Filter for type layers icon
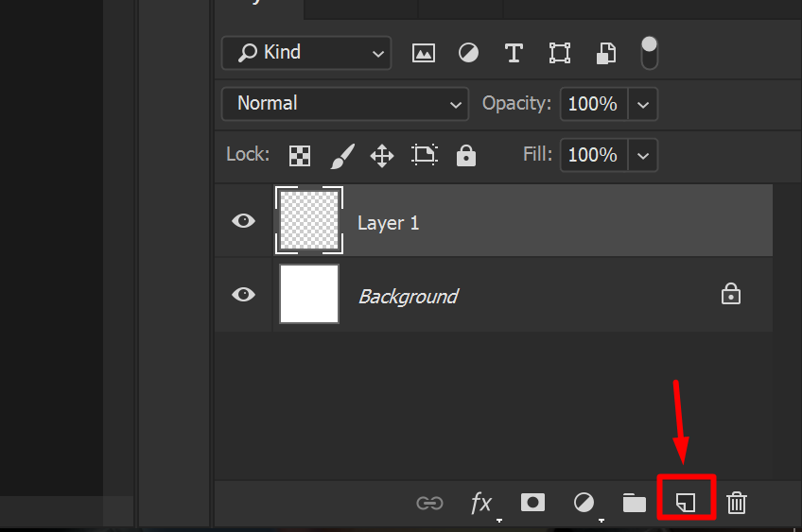This screenshot has width=802, height=532. [x=514, y=53]
